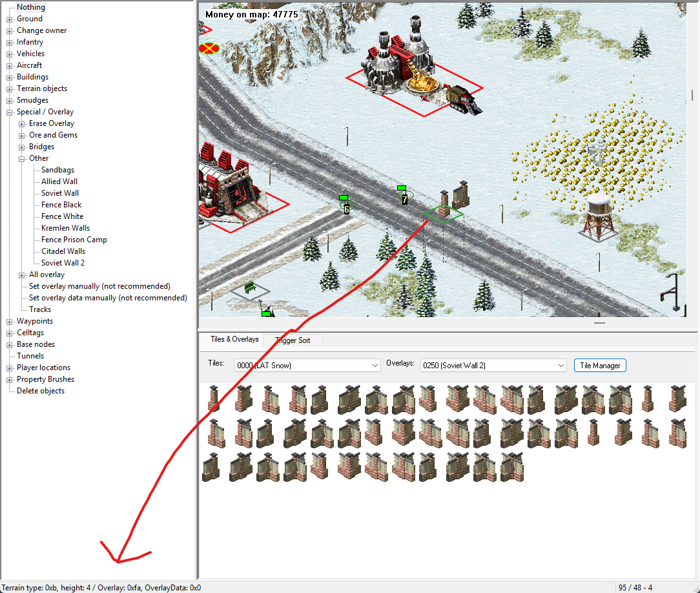
Task: Choose Set overlay manually (not recommended)
Action: pyautogui.click(x=99, y=286)
